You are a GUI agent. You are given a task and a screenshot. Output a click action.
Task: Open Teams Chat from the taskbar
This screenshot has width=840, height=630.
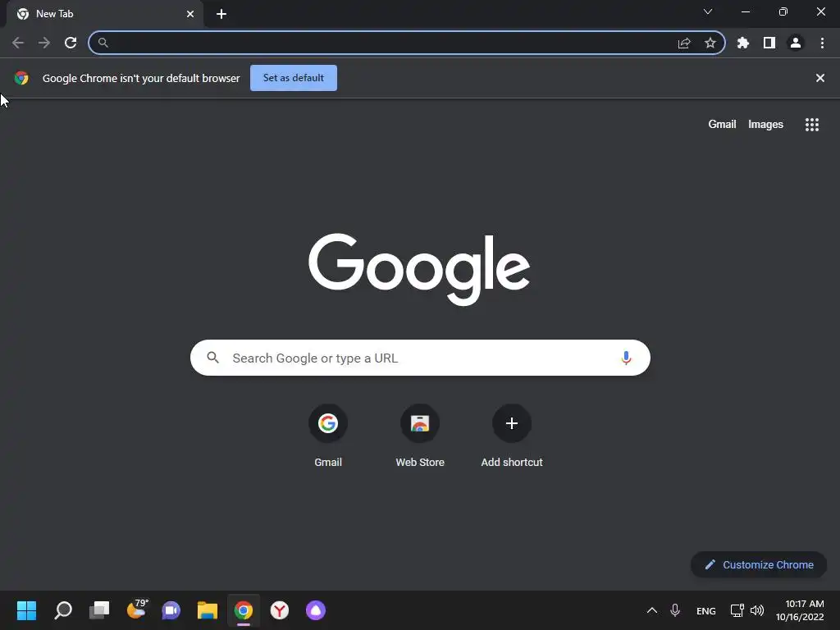pos(171,610)
